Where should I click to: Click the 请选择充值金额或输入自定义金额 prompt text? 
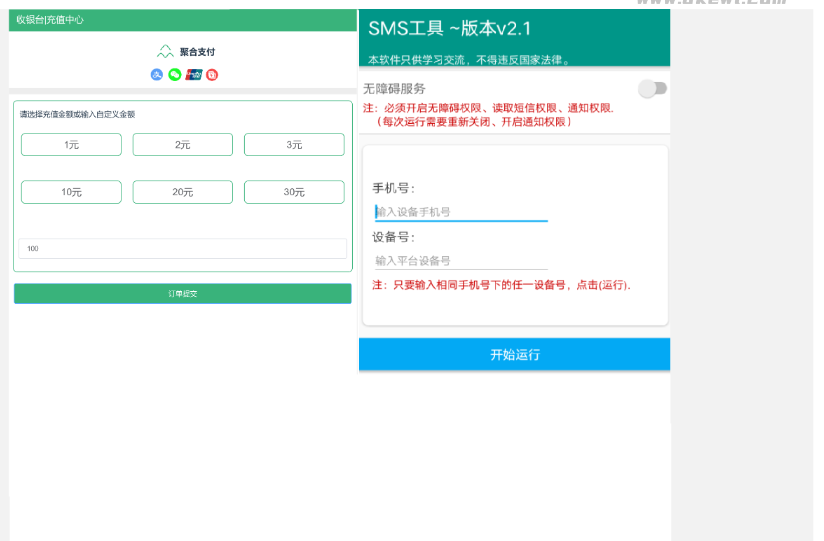77,114
